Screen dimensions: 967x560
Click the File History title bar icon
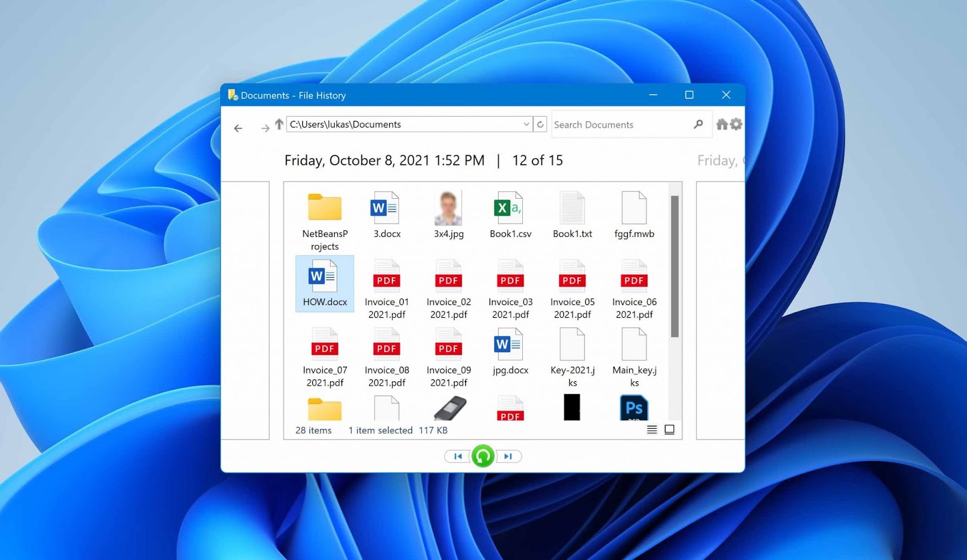click(x=233, y=95)
